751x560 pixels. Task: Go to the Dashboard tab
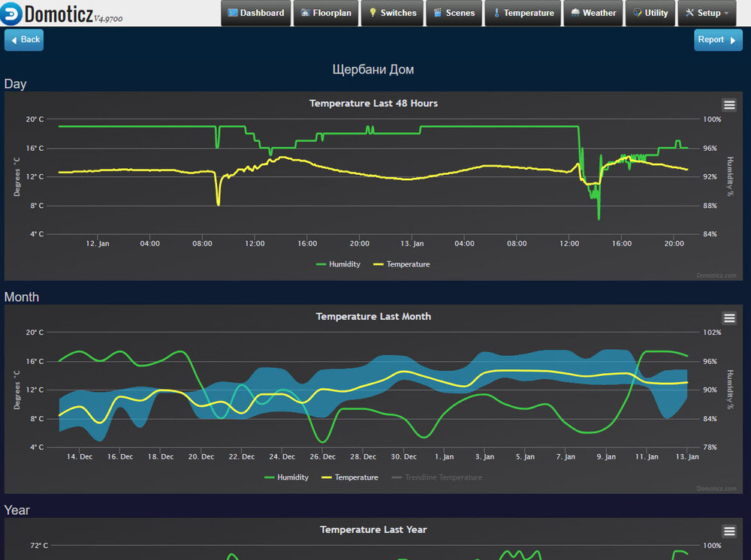point(256,13)
